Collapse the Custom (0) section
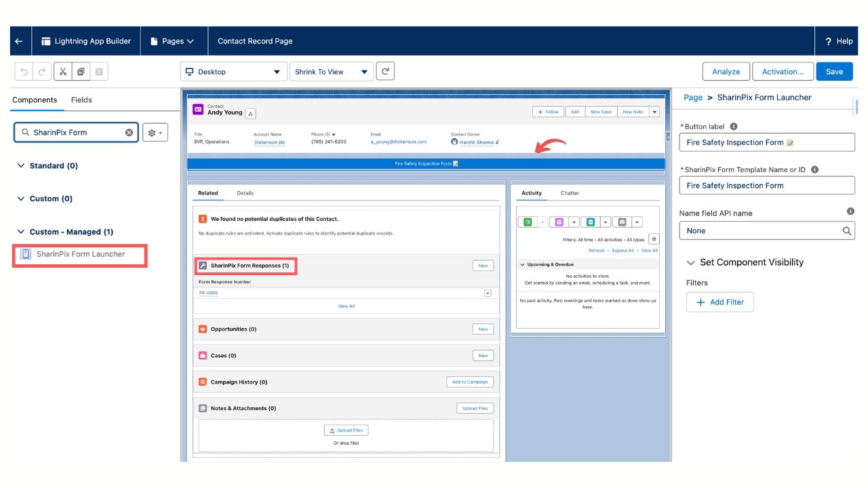This screenshot has width=868, height=488. coord(21,199)
